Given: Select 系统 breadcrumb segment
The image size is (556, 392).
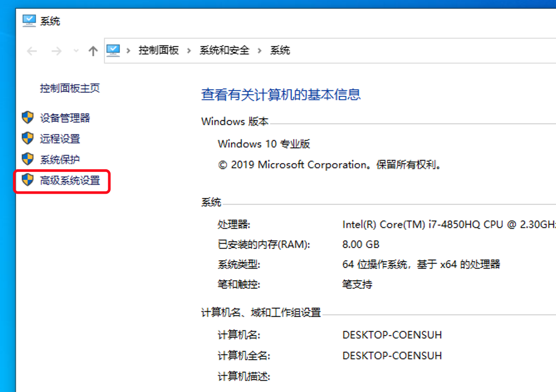Looking at the screenshot, I should click(x=280, y=50).
